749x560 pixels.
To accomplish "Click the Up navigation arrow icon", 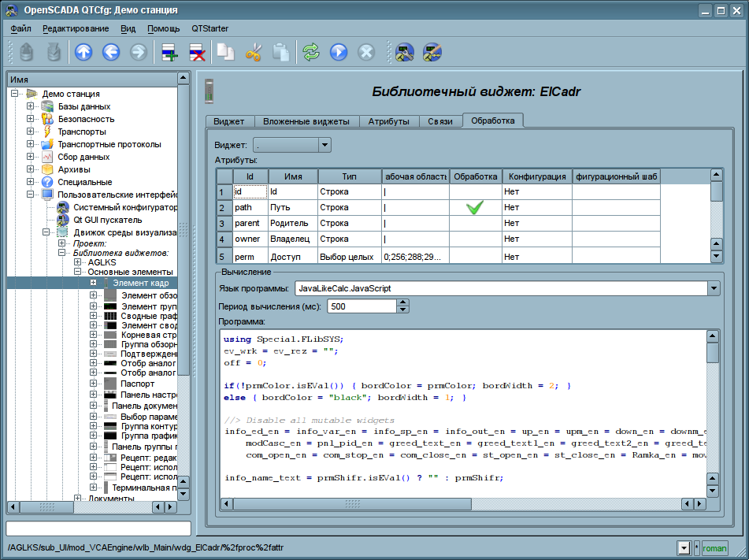I will pyautogui.click(x=83, y=52).
